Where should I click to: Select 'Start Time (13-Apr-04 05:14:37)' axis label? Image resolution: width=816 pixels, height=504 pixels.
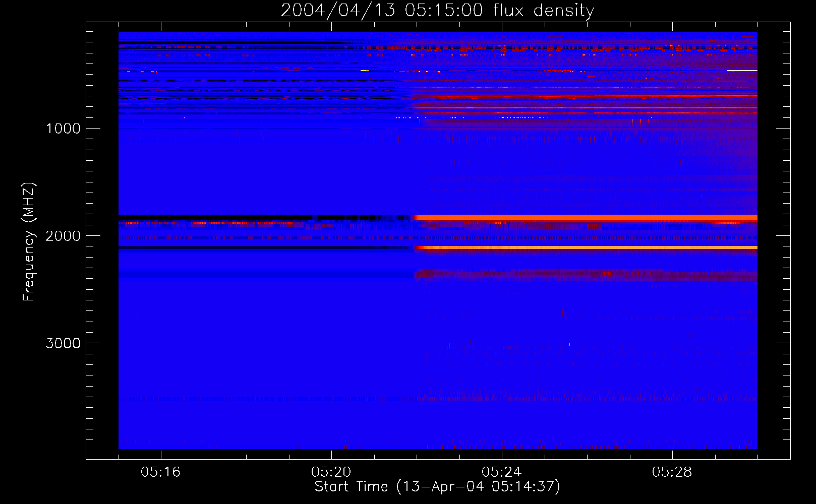coord(437,487)
